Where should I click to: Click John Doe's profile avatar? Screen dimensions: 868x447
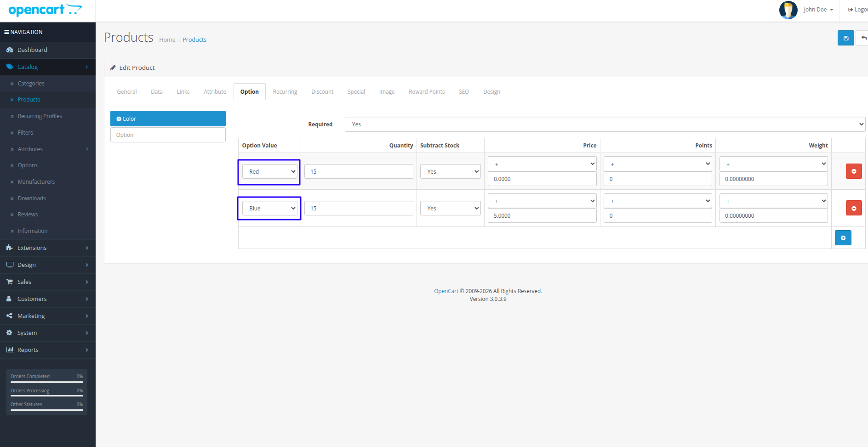[x=788, y=10]
